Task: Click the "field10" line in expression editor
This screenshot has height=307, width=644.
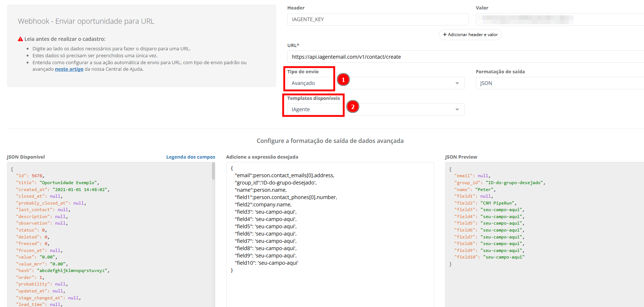Action: (266, 263)
